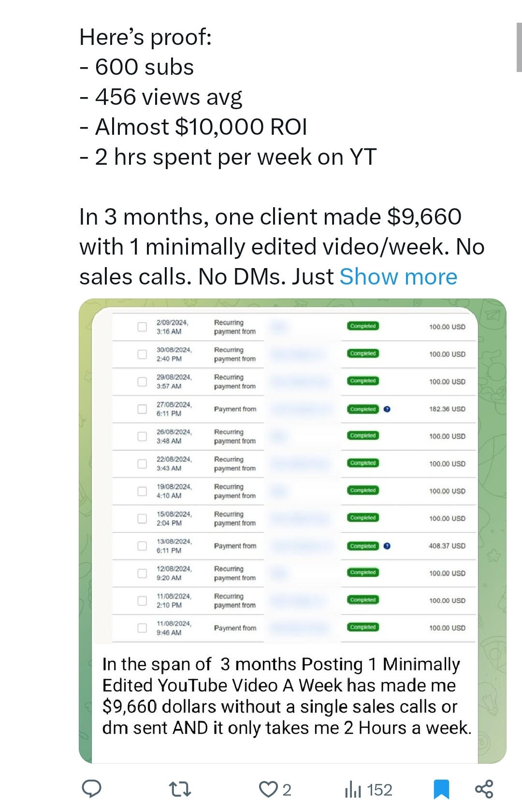
Task: Click the reply comment bubble icon
Action: (91, 789)
